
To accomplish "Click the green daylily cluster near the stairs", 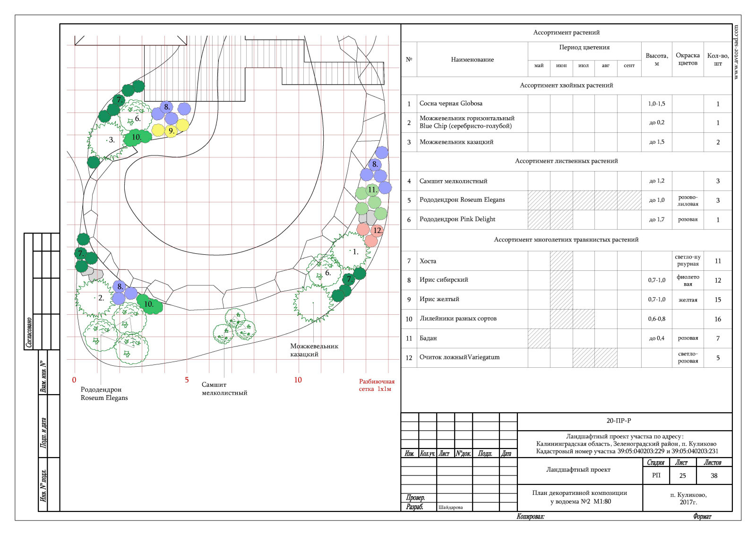I will 137,138.
